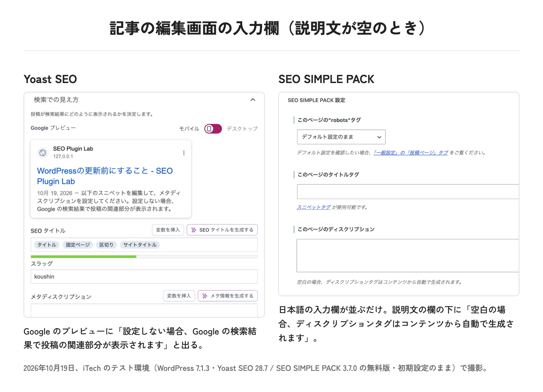The image size is (543, 392).
Task: Click the このページのディスクリプション textarea
Action: pos(408,256)
